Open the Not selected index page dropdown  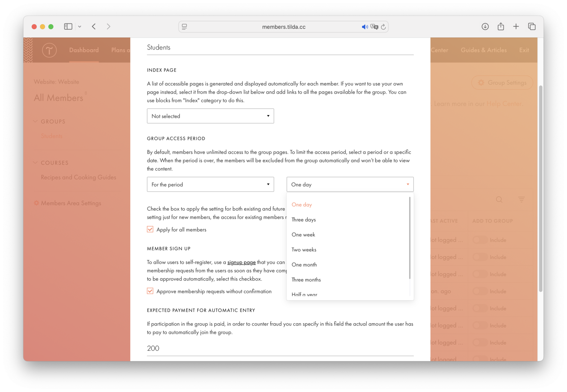[210, 116]
